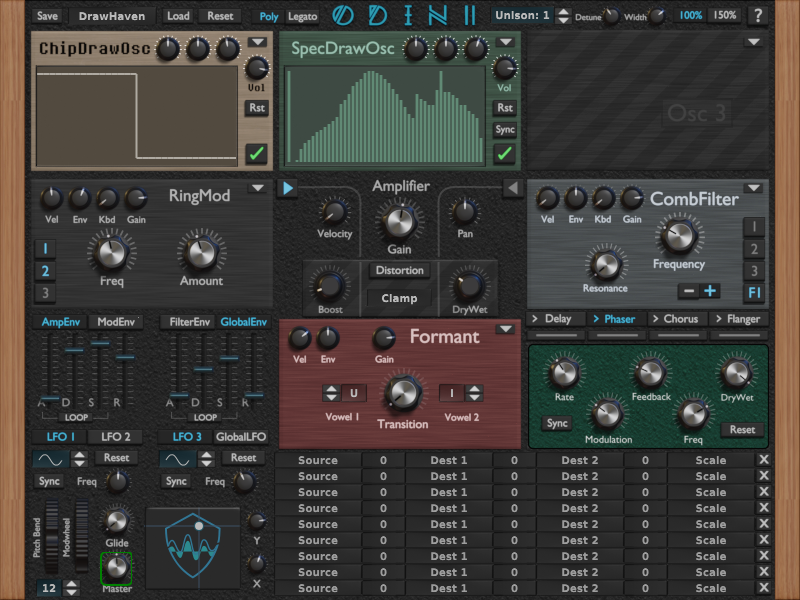Enable Legato play mode
This screenshot has width=800, height=600.
click(302, 16)
